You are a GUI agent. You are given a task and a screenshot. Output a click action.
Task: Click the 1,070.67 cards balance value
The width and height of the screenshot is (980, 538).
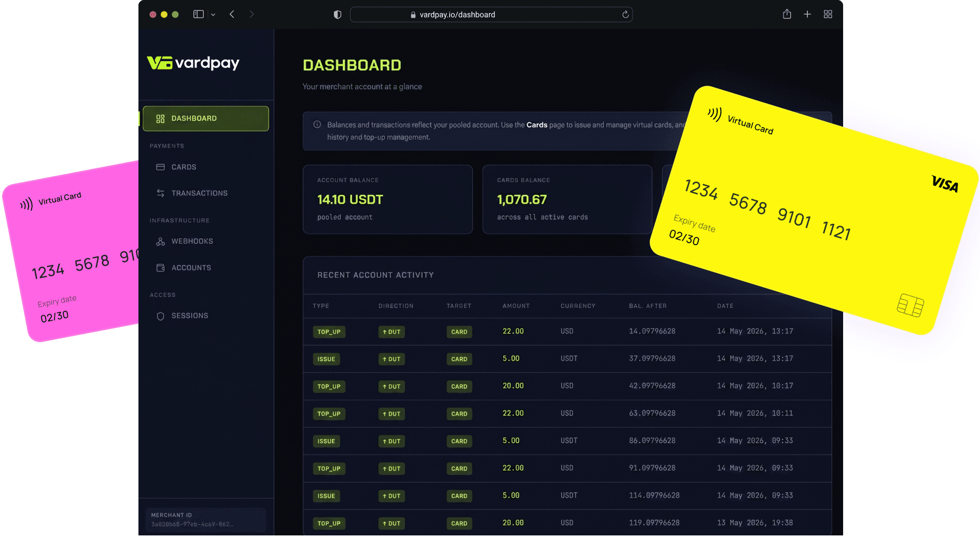click(522, 200)
